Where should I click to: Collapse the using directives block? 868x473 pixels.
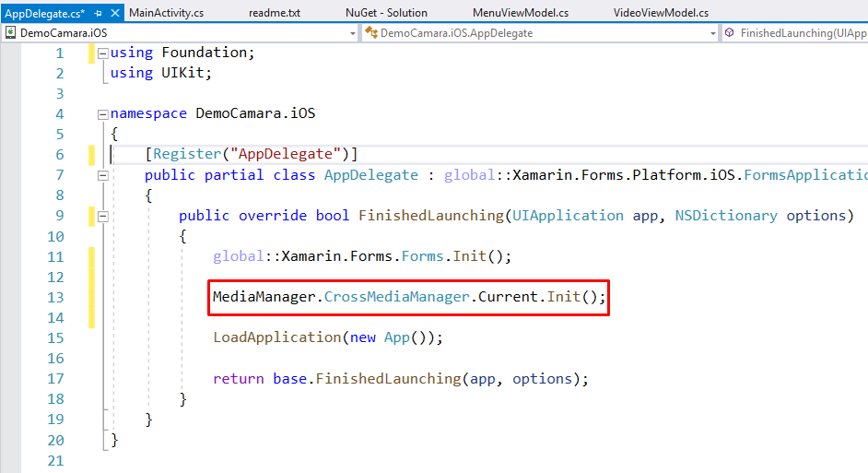coord(102,53)
